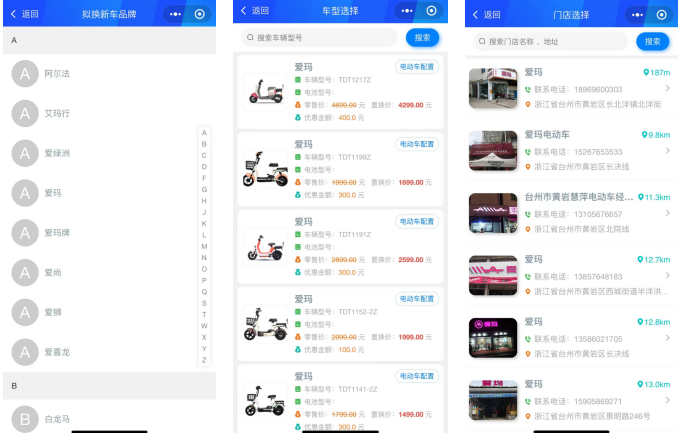Open the TDT1199Z scooter thumbnail
This screenshot has height=433, width=693.
266,169
